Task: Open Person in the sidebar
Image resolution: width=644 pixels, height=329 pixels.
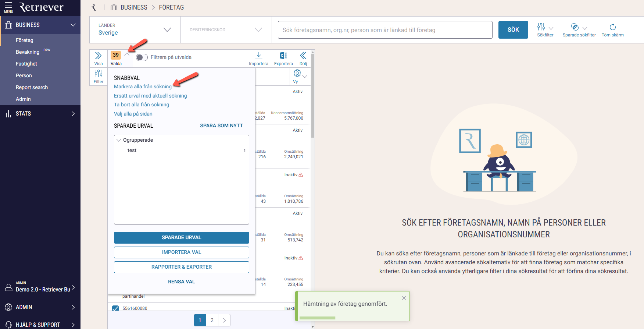Action: (24, 75)
